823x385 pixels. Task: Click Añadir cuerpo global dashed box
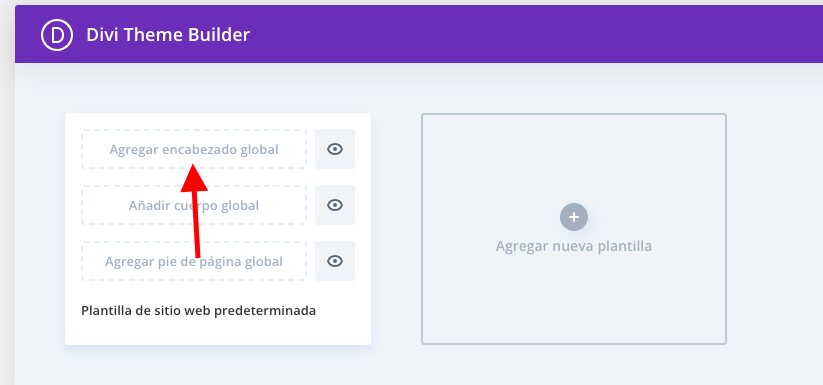pos(194,205)
